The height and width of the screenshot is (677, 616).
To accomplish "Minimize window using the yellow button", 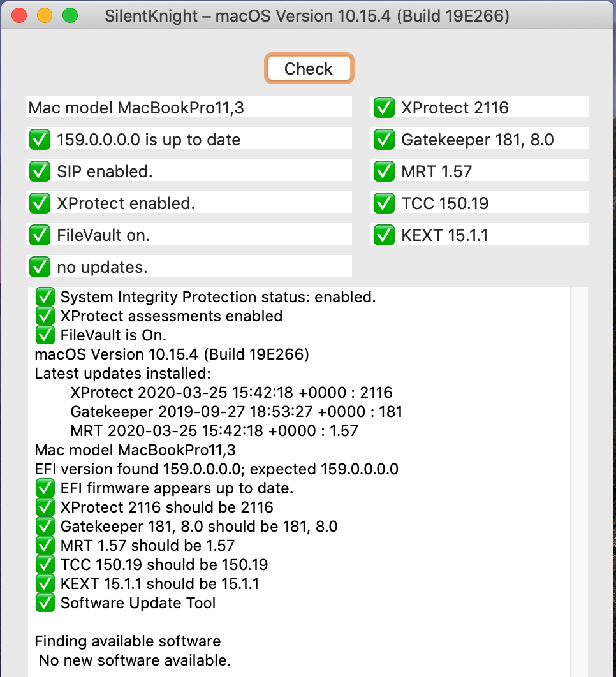I will pyautogui.click(x=45, y=15).
